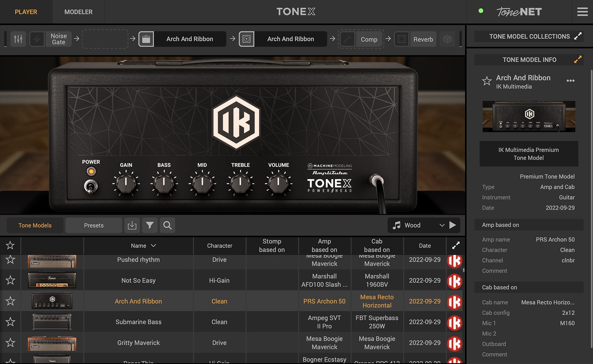Image resolution: width=593 pixels, height=364 pixels.
Task: Select the Gritty Maverick tone model row
Action: pyautogui.click(x=138, y=343)
